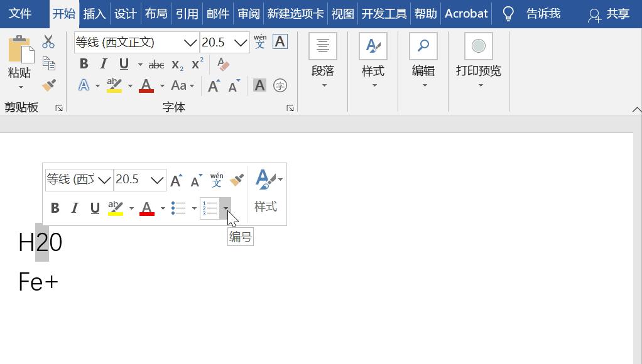
Task: Select the Format Painter tool
Action: click(49, 85)
